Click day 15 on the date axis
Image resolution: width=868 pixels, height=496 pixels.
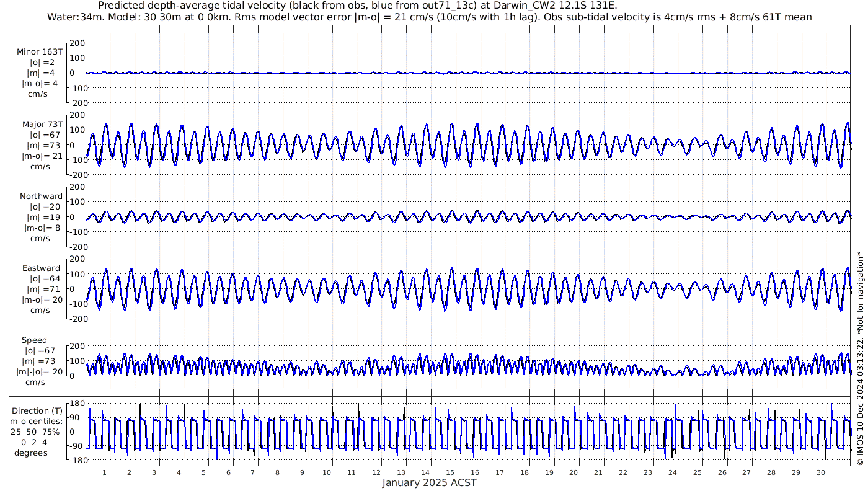[x=450, y=473]
